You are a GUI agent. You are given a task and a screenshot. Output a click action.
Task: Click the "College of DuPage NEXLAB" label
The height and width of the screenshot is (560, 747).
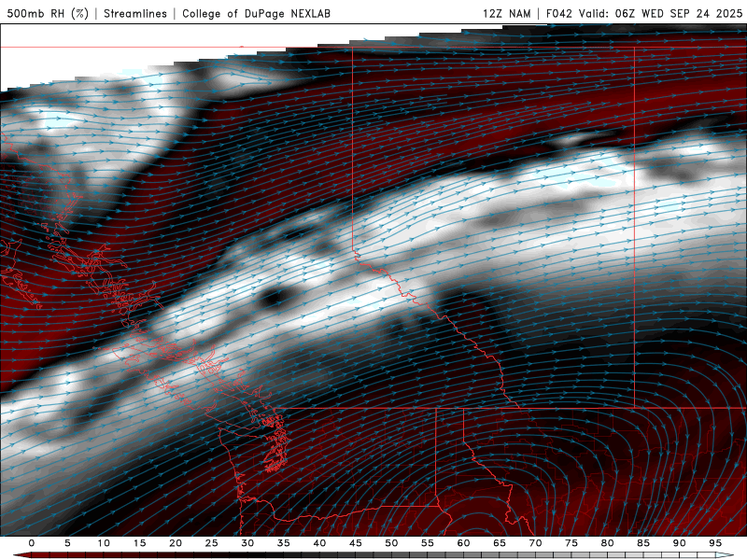256,13
